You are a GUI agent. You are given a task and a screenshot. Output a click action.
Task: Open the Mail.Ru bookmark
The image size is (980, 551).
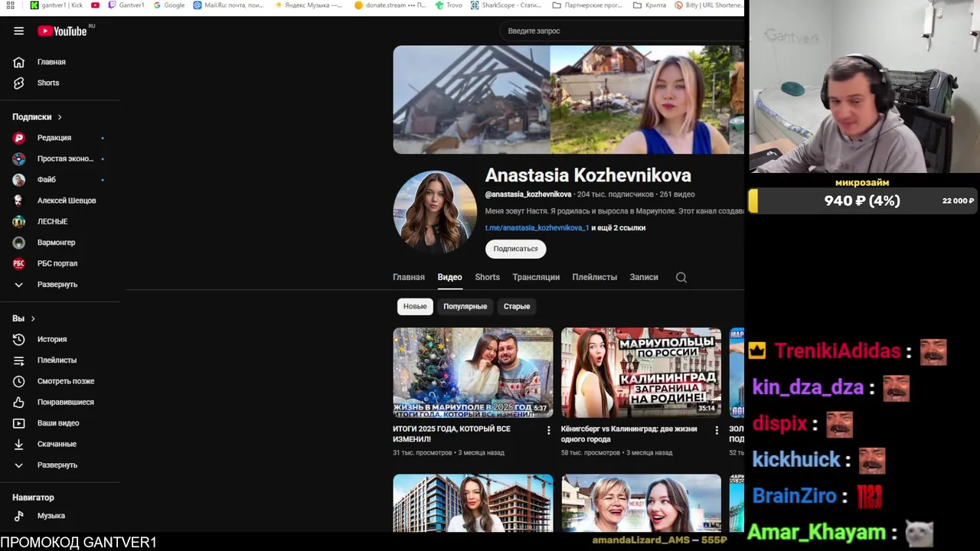point(228,5)
